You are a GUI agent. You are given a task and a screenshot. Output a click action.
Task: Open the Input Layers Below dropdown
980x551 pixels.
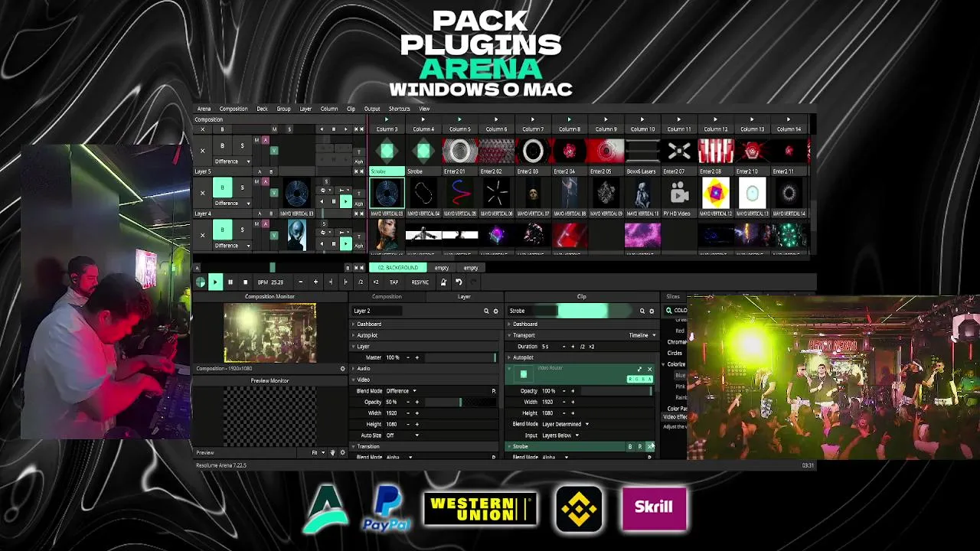561,435
